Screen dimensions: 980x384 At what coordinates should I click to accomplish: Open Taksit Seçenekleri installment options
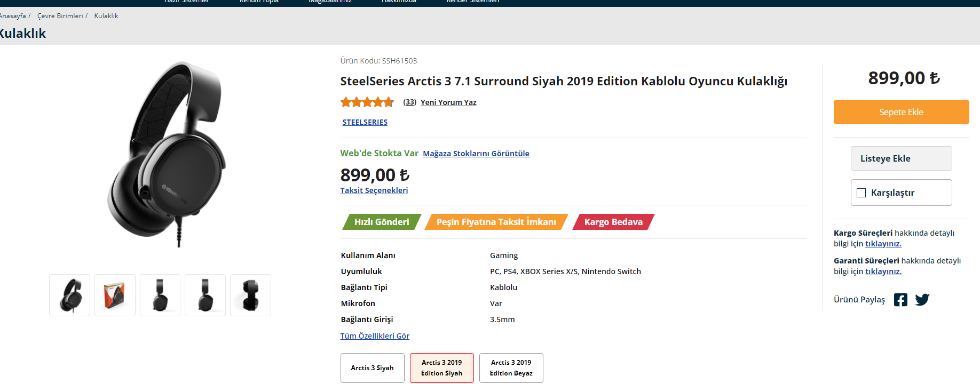pyautogui.click(x=374, y=190)
